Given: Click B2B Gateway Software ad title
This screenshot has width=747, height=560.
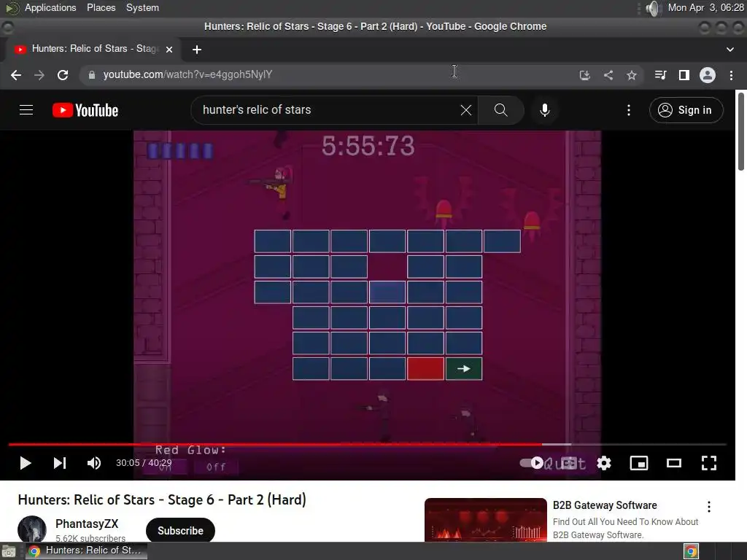Looking at the screenshot, I should 605,505.
